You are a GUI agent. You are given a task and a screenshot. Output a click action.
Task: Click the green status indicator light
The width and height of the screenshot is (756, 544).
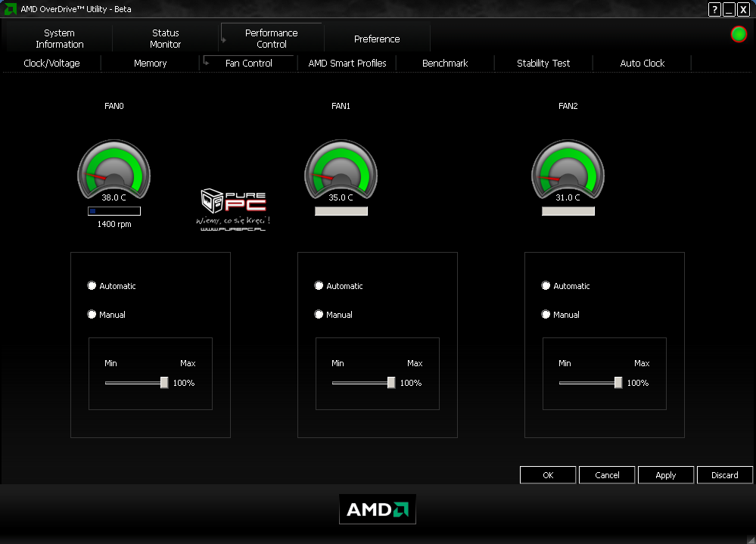739,34
